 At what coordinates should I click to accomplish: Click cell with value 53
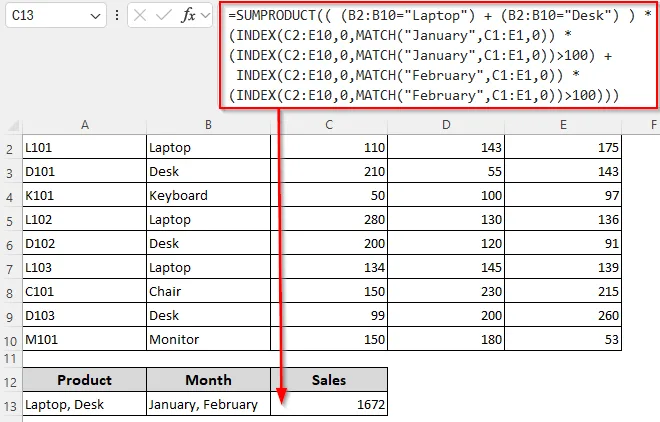click(563, 339)
